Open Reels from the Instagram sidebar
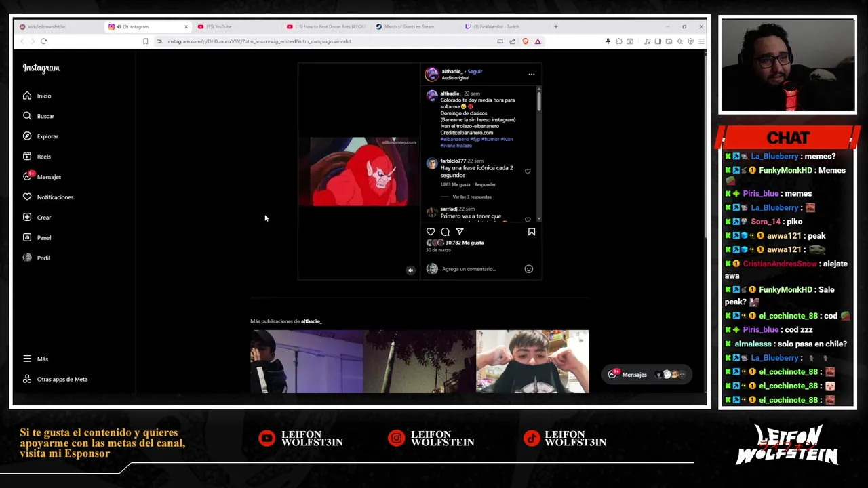The height and width of the screenshot is (488, 868). [x=37, y=157]
